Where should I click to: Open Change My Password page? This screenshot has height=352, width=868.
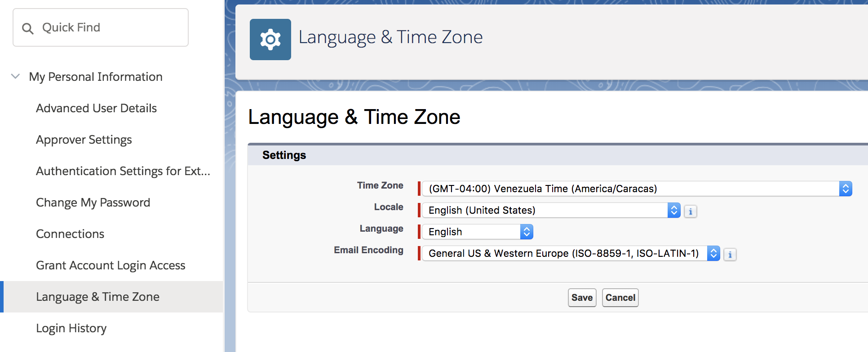click(x=93, y=202)
